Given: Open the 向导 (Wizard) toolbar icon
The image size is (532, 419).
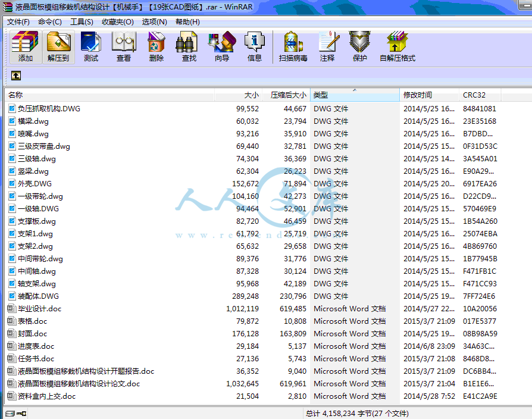Looking at the screenshot, I should 222,46.
